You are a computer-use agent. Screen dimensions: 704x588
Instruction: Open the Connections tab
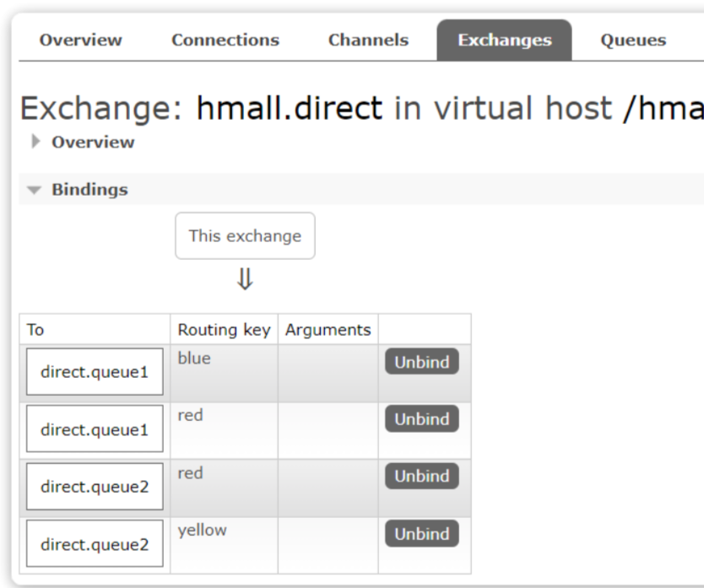(225, 40)
